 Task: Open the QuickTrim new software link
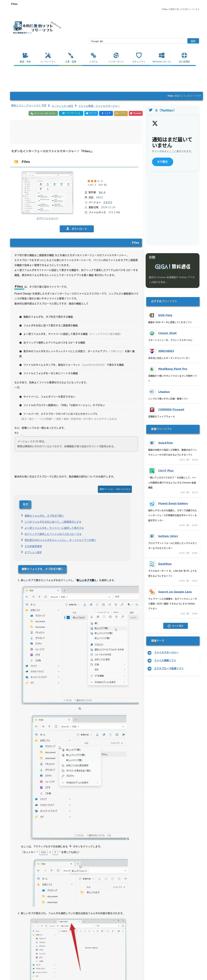(166, 443)
